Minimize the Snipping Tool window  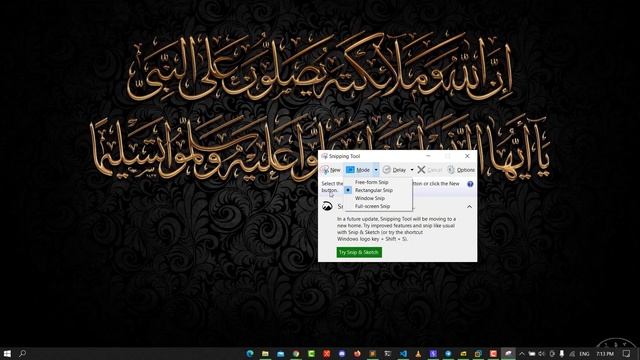(428, 156)
